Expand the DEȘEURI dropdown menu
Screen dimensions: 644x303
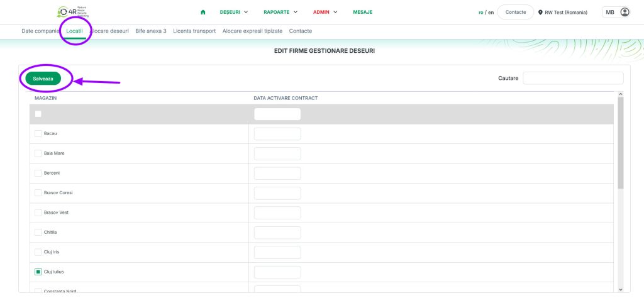(234, 12)
